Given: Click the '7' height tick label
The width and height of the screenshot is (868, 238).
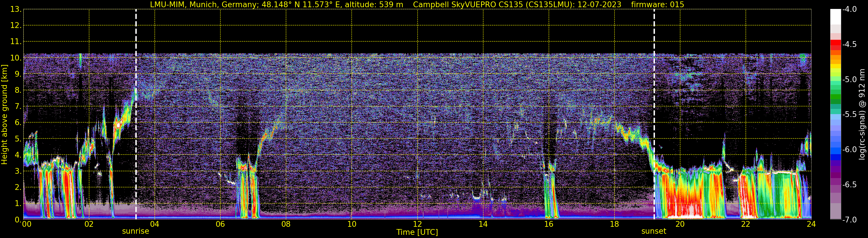Looking at the screenshot, I should [18, 107].
